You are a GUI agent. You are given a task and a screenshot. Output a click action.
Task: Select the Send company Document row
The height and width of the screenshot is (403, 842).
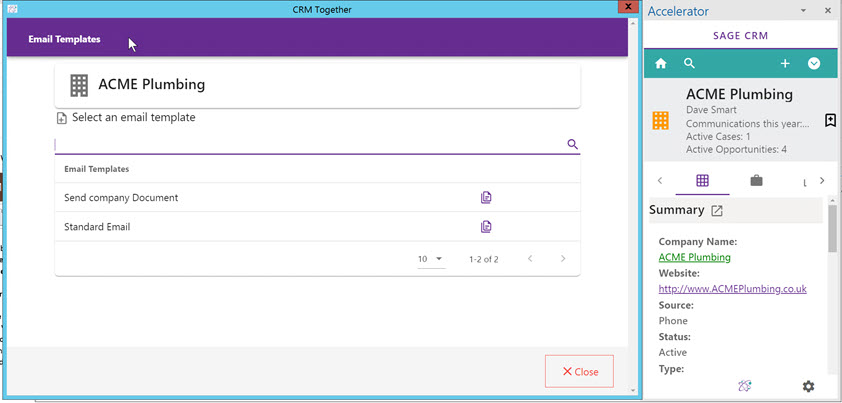[x=317, y=198]
